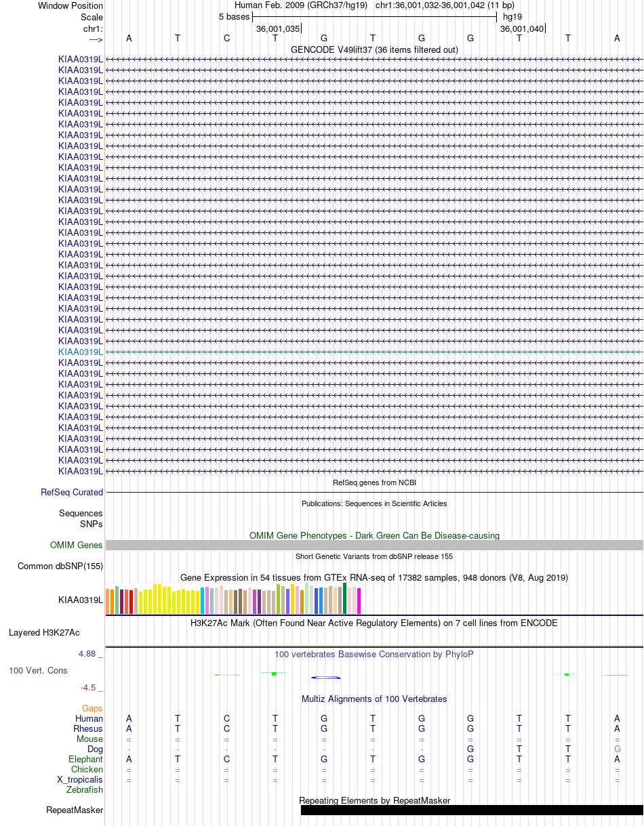The width and height of the screenshot is (644, 826).
Task: Click the magenta bar in GTEx chart
Action: [x=359, y=601]
